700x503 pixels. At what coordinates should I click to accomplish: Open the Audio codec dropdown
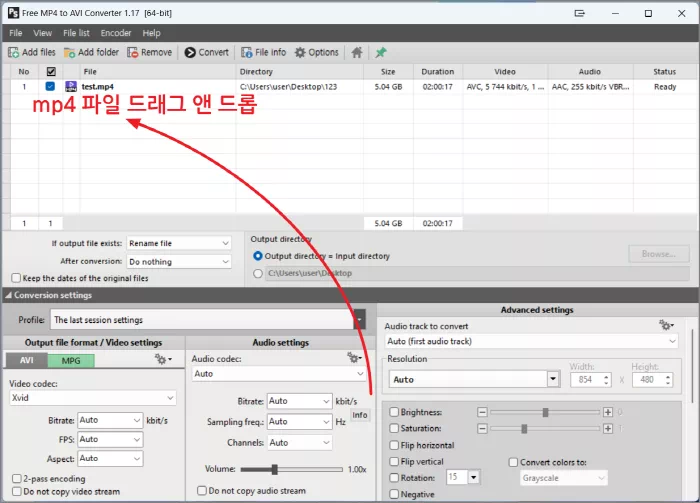tap(279, 374)
